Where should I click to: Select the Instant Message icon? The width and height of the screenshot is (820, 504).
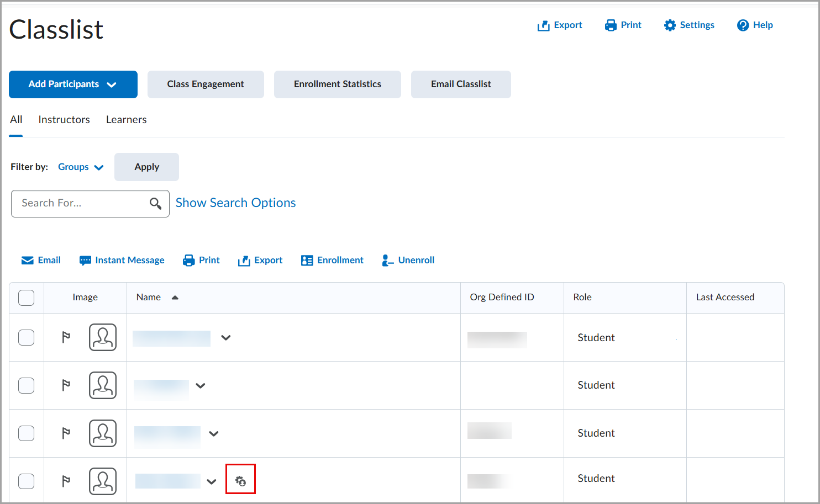click(86, 259)
